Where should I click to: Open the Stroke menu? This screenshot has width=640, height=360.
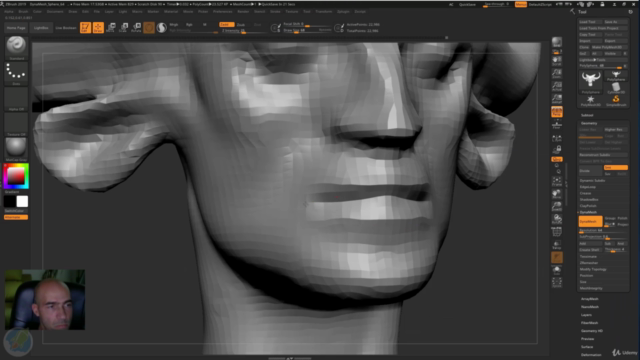pyautogui.click(x=275, y=11)
